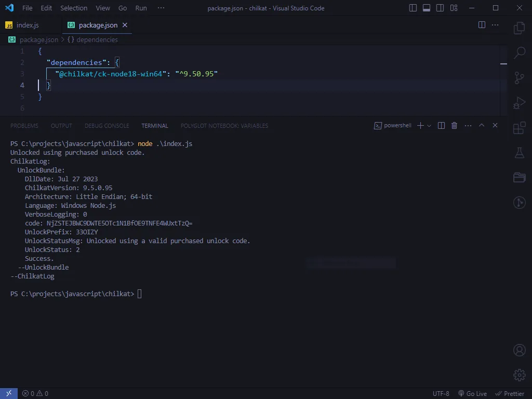Click the "^9.50.95" version string
532x399 pixels.
point(196,74)
